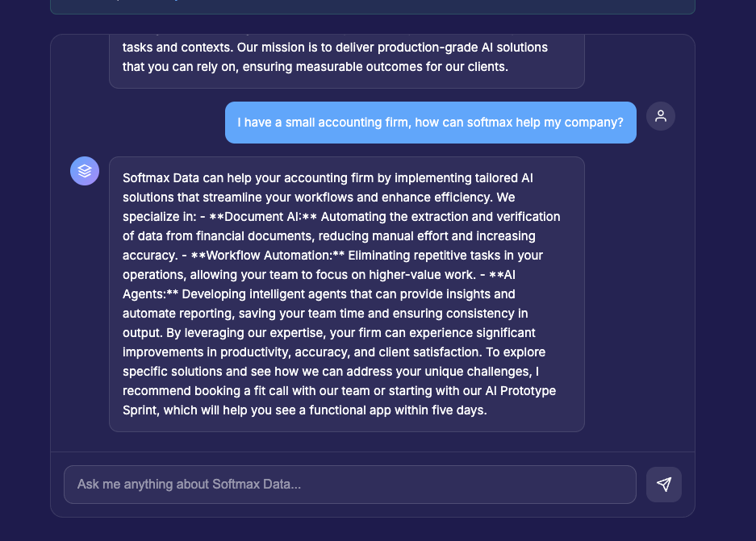Click the user avatar icon beside the question
Image resolution: width=756 pixels, height=541 pixels.
pos(661,116)
